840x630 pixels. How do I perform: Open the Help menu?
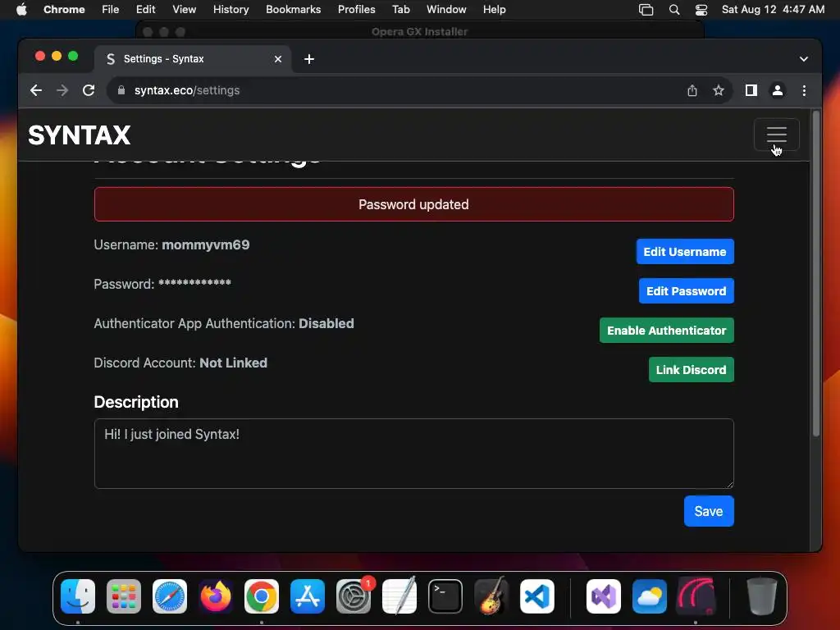(494, 10)
